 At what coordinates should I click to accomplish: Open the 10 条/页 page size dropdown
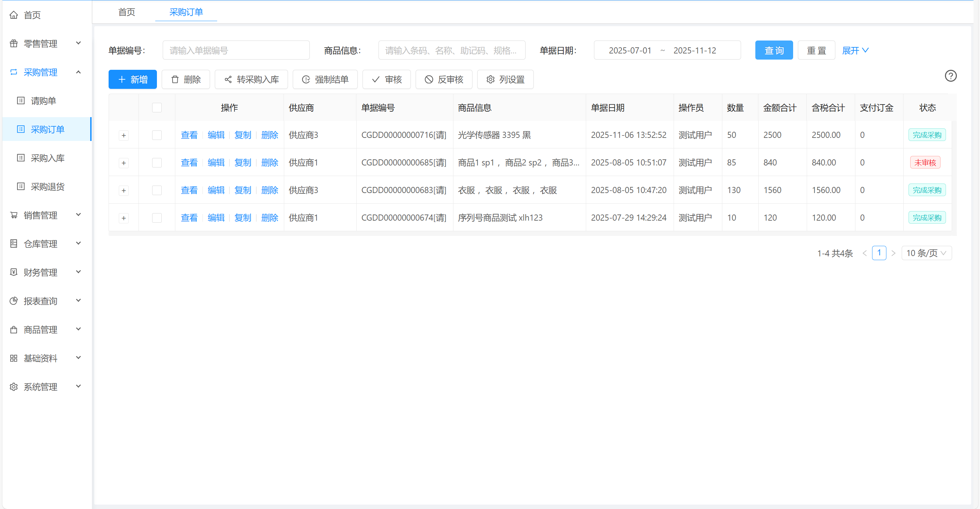pos(926,253)
